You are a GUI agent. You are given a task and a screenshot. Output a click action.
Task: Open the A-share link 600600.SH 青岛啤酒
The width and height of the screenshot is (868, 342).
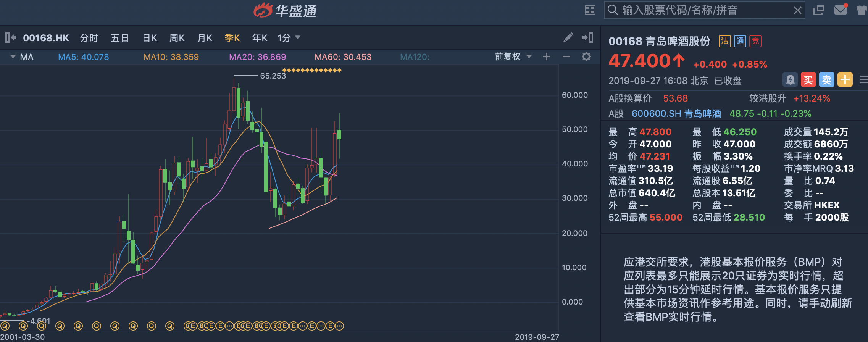pyautogui.click(x=676, y=114)
